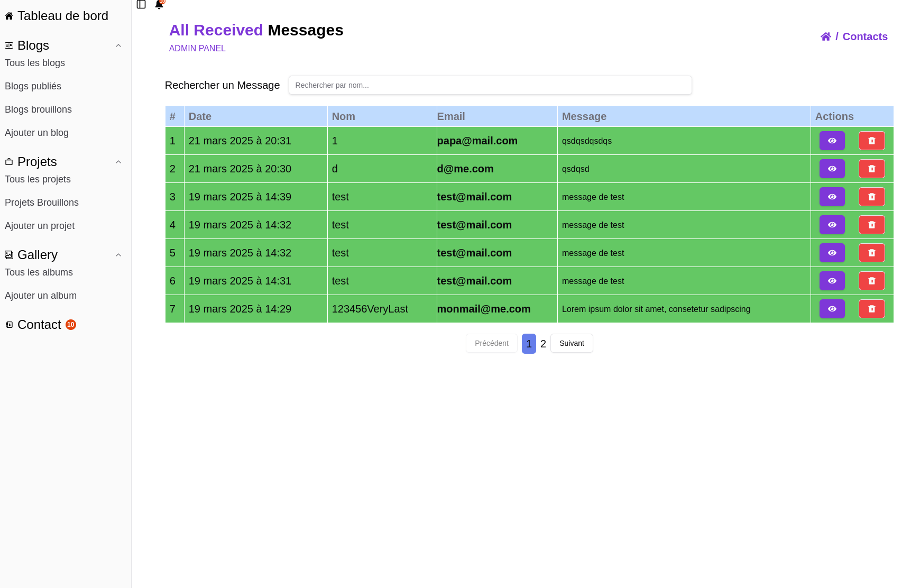Delete message in row 5

[871, 253]
